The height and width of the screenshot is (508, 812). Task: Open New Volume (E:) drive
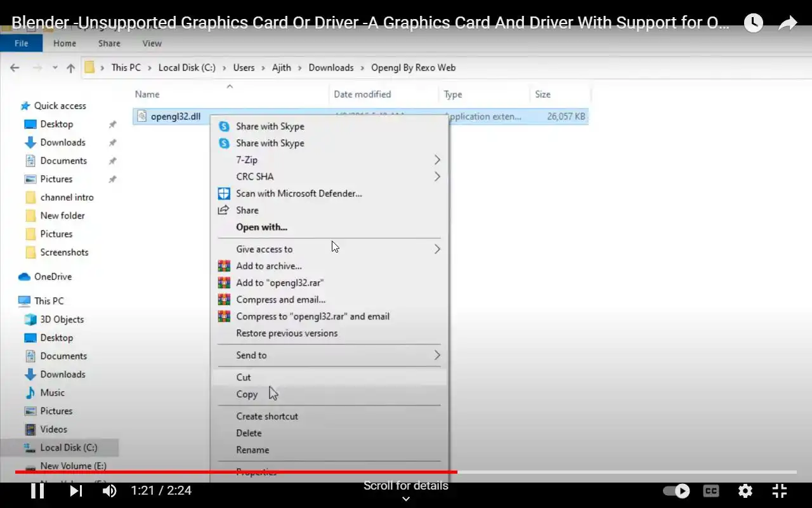click(73, 466)
